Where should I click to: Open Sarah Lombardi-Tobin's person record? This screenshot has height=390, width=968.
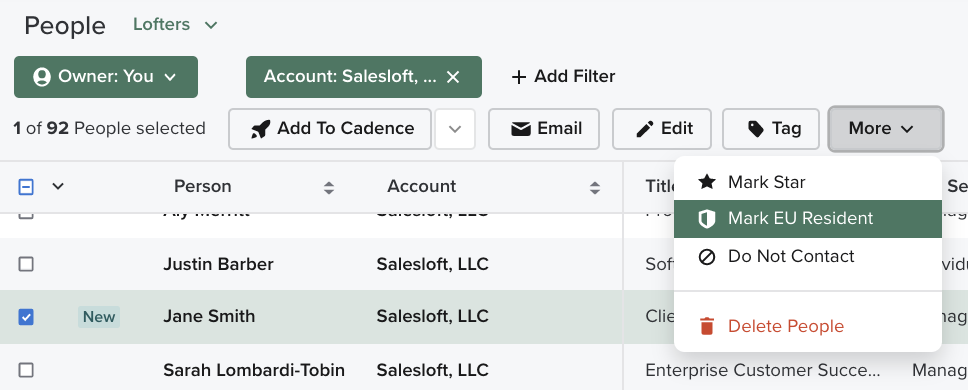[x=254, y=370]
